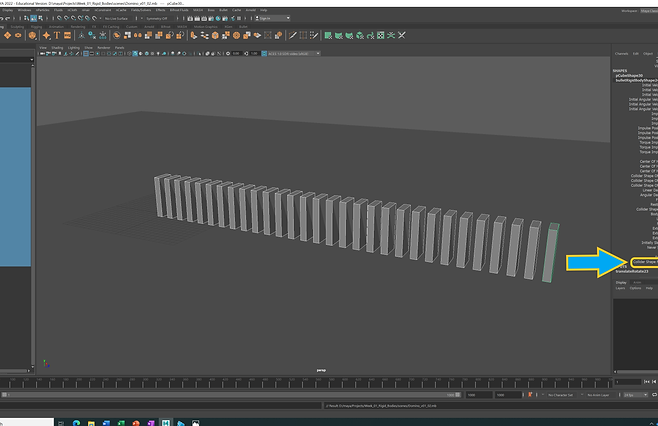
Task: Open the Workspace selector dropdown
Action: tap(649, 11)
